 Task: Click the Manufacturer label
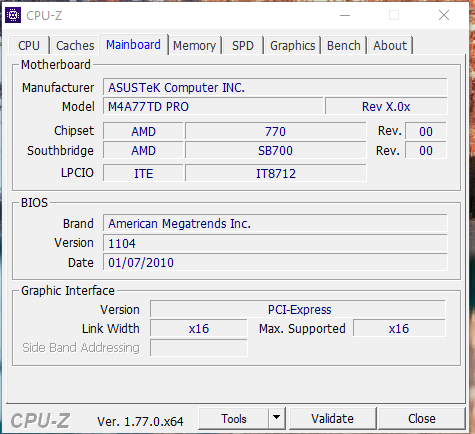(58, 88)
